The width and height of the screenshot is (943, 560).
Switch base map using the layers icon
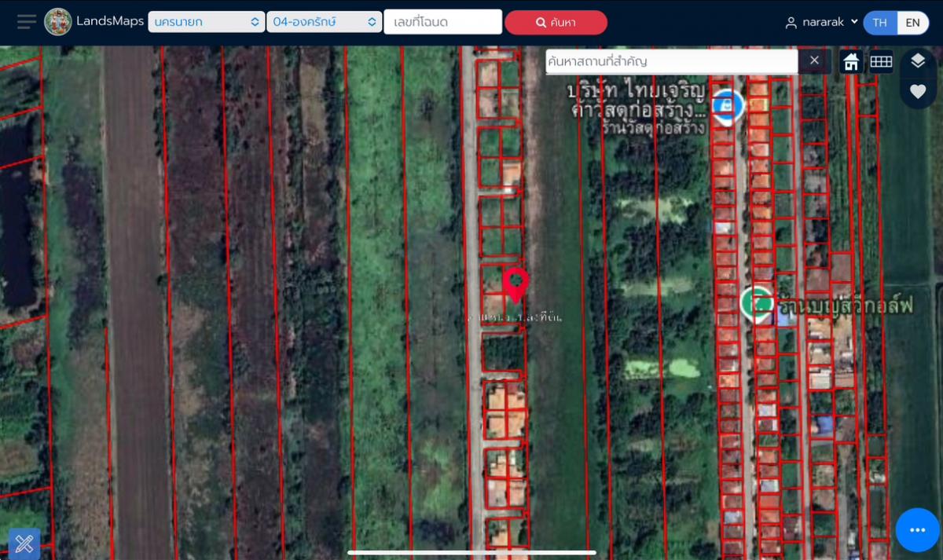click(916, 60)
